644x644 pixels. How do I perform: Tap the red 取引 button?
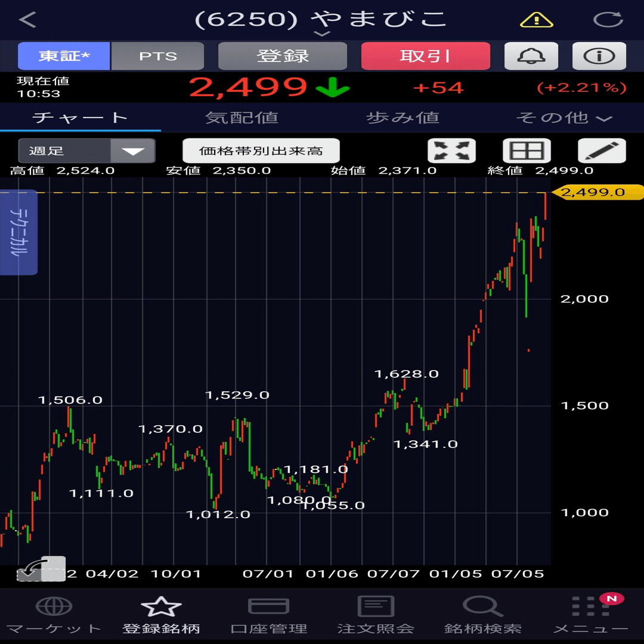tap(426, 56)
